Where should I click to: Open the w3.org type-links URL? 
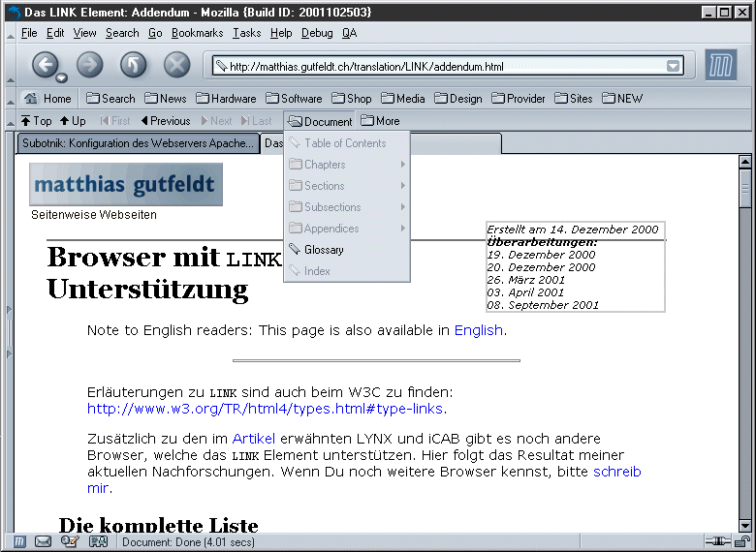tap(265, 409)
